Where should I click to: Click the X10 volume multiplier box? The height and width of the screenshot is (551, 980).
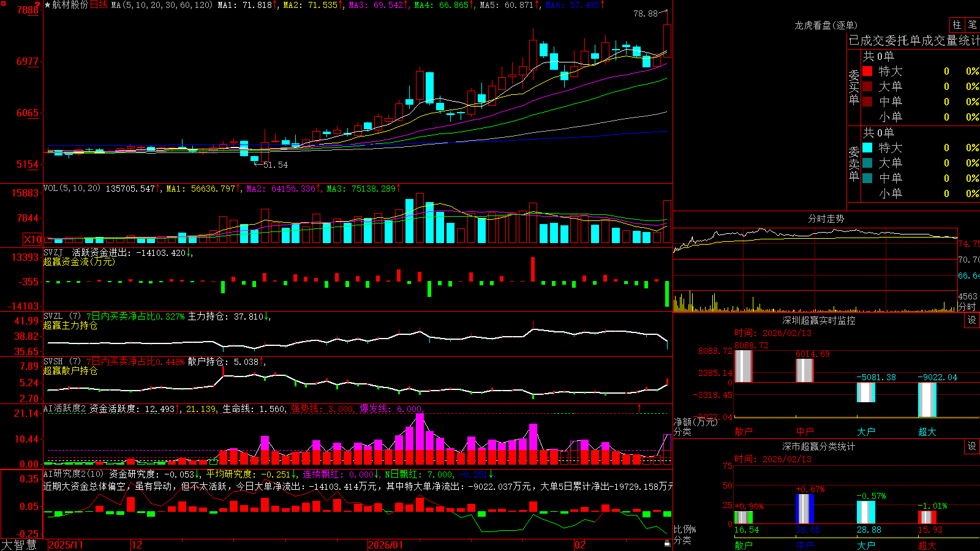pyautogui.click(x=32, y=239)
